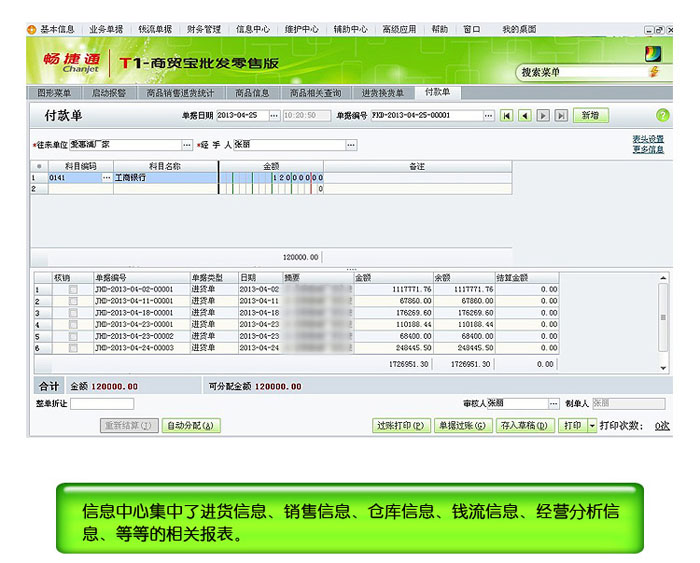Open the 窗口 menu
Image resolution: width=700 pixels, height=563 pixels.
(472, 29)
